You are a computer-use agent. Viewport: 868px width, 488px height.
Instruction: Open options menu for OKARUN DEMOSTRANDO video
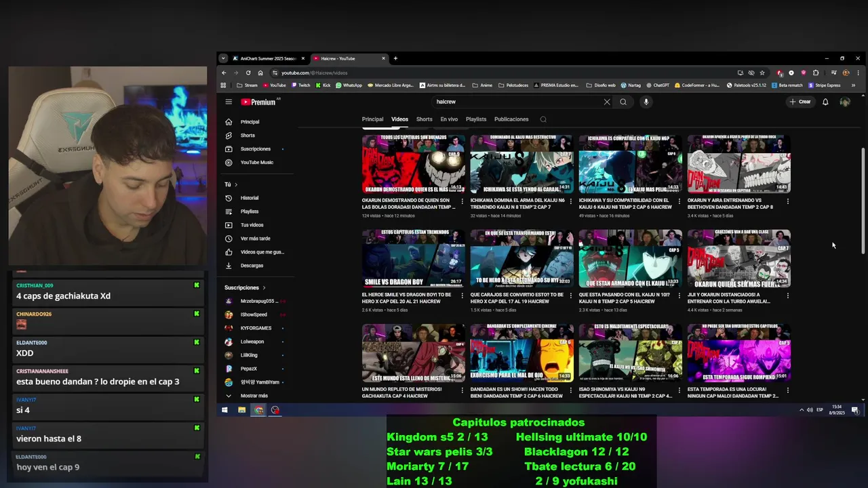click(462, 201)
